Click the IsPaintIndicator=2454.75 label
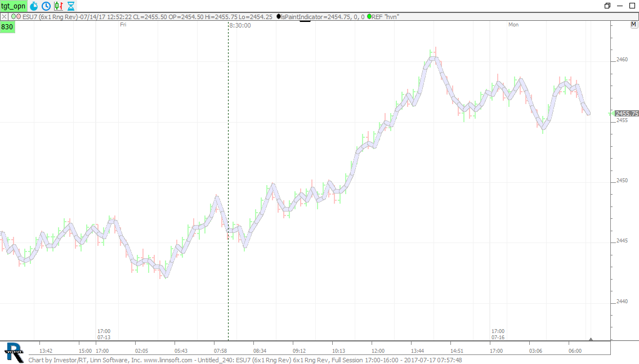Viewport: 639px width, 364px height. [316, 17]
